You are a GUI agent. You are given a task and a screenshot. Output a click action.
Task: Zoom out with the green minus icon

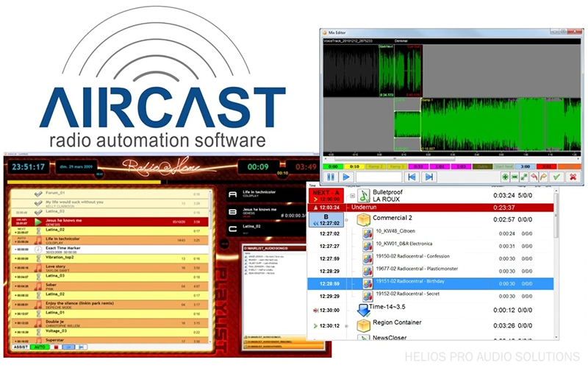click(x=514, y=177)
